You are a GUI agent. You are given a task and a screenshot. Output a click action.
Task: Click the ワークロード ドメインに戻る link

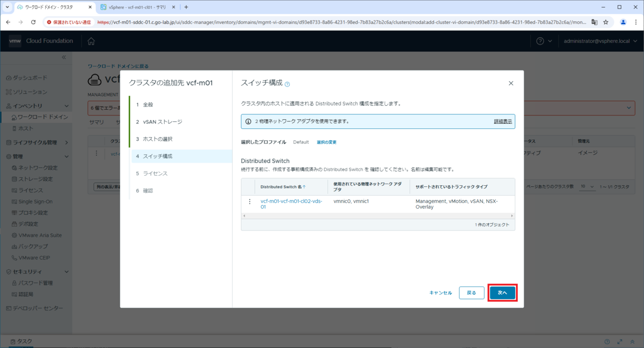[x=118, y=67]
